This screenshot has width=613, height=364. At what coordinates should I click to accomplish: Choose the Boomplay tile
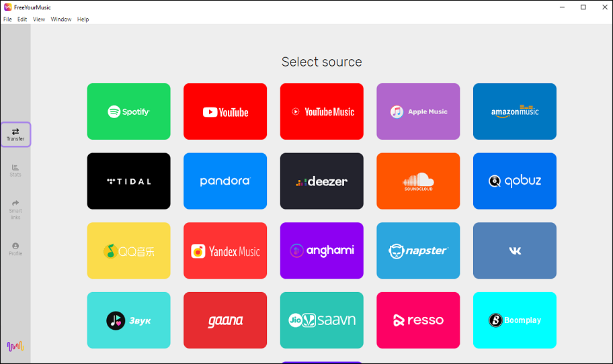click(515, 320)
